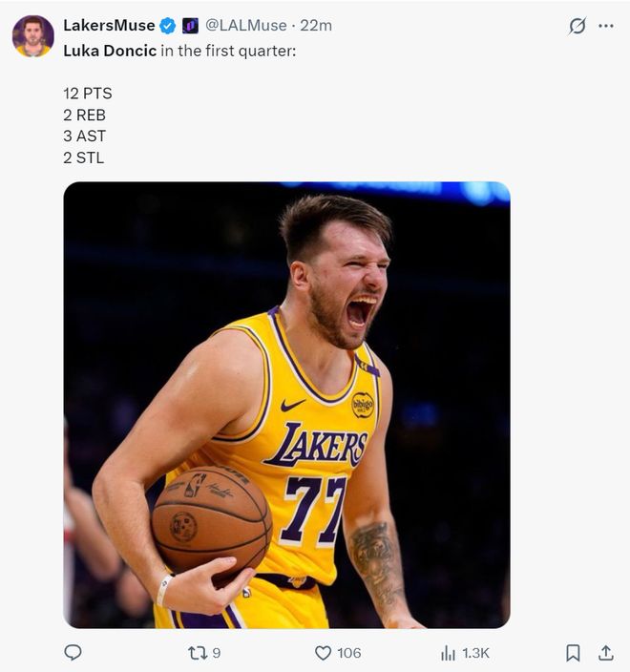Viewport: 630px width, 672px height.
Task: Click the 106 likes count
Action: tap(349, 653)
